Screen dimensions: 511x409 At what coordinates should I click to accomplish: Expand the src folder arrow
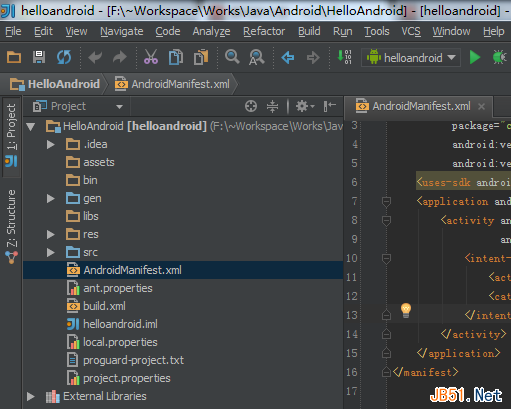click(51, 252)
